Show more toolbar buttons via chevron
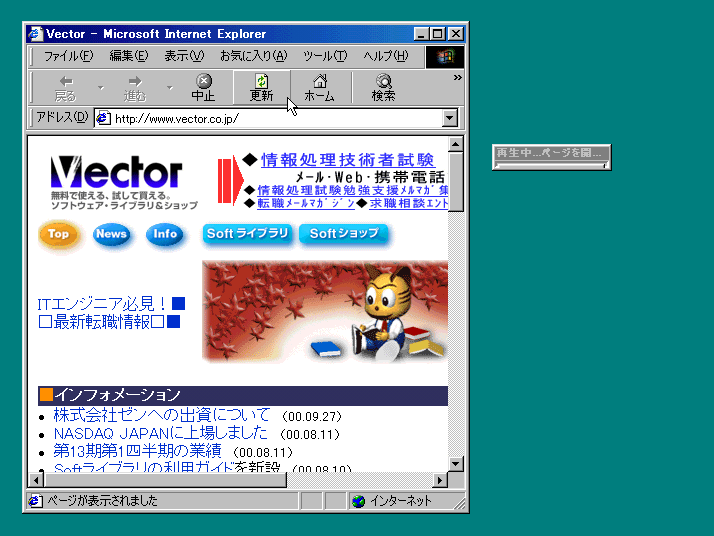The width and height of the screenshot is (714, 536). 458,77
